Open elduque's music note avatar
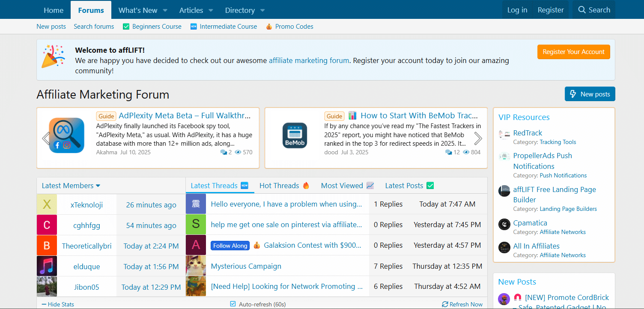644x309 pixels. coord(47,266)
